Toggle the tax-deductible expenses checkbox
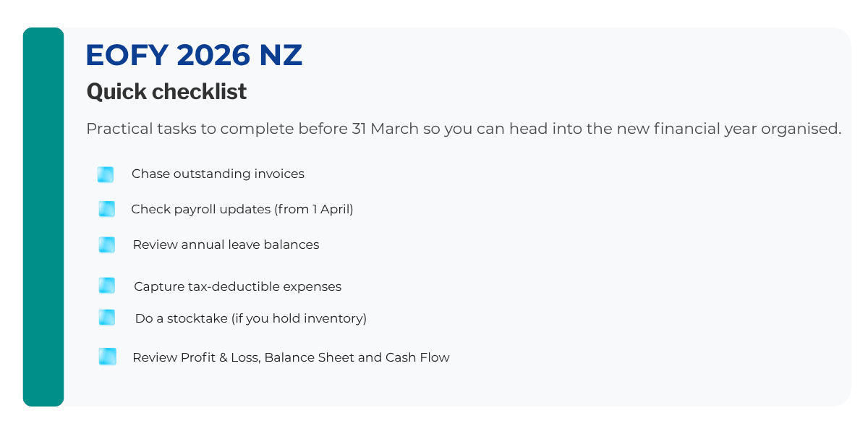Image resolution: width=868 pixels, height=434 pixels. pos(107,286)
